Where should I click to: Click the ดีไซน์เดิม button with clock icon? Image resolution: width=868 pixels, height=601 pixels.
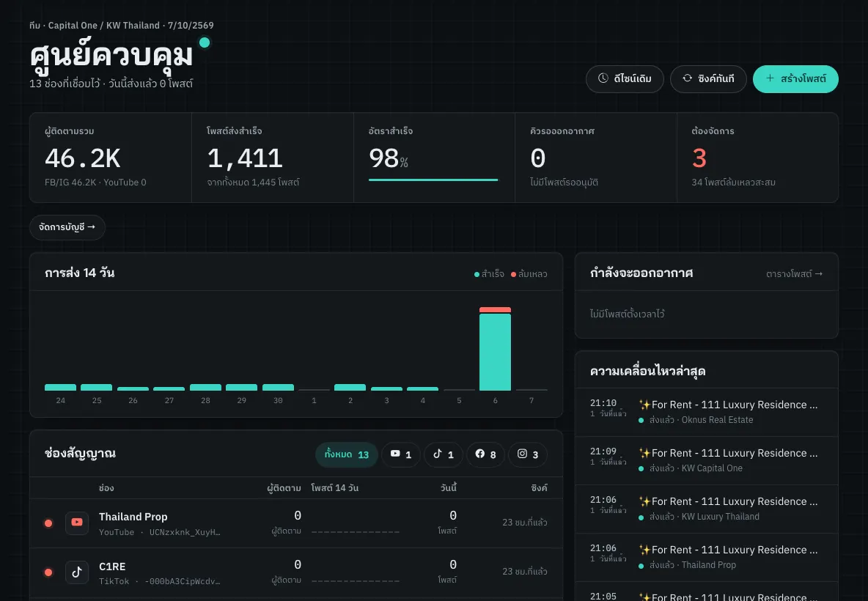click(625, 79)
